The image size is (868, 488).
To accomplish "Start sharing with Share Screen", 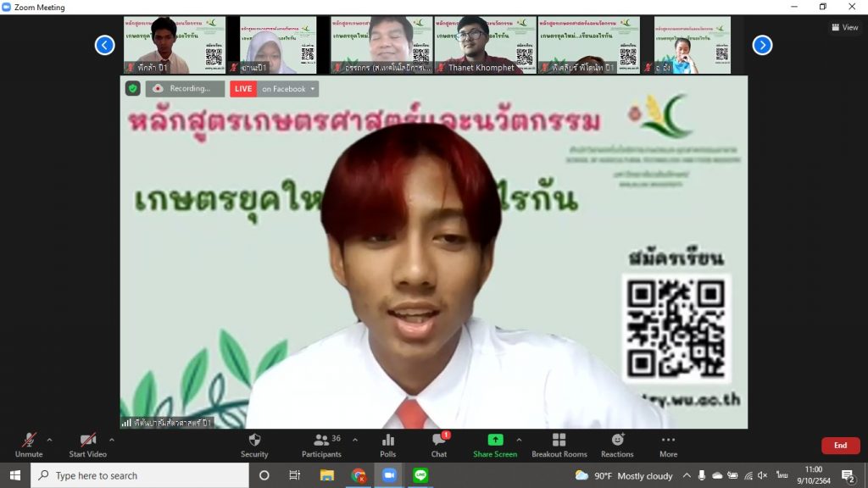I will pos(495,445).
